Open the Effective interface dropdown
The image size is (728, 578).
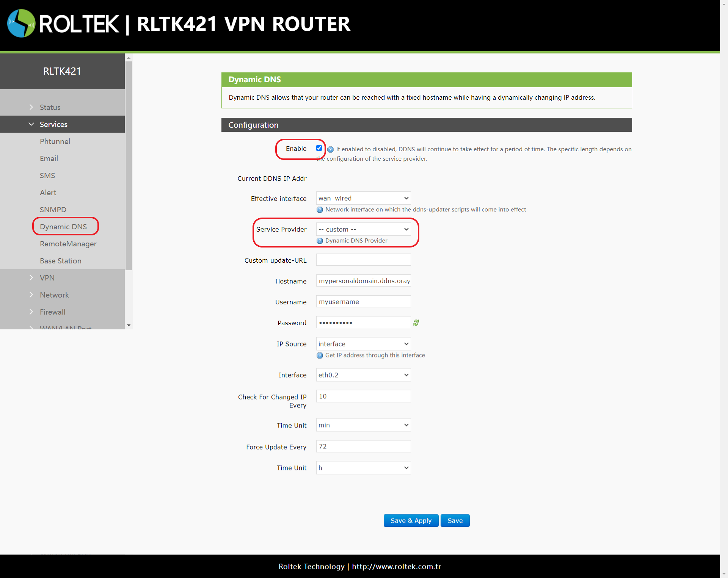pos(363,198)
